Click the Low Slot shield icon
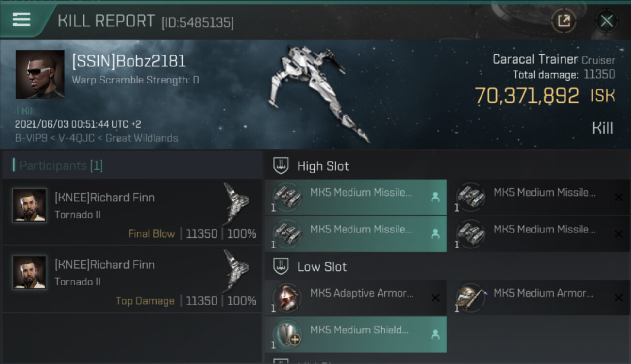The width and height of the screenshot is (631, 364). 282,266
